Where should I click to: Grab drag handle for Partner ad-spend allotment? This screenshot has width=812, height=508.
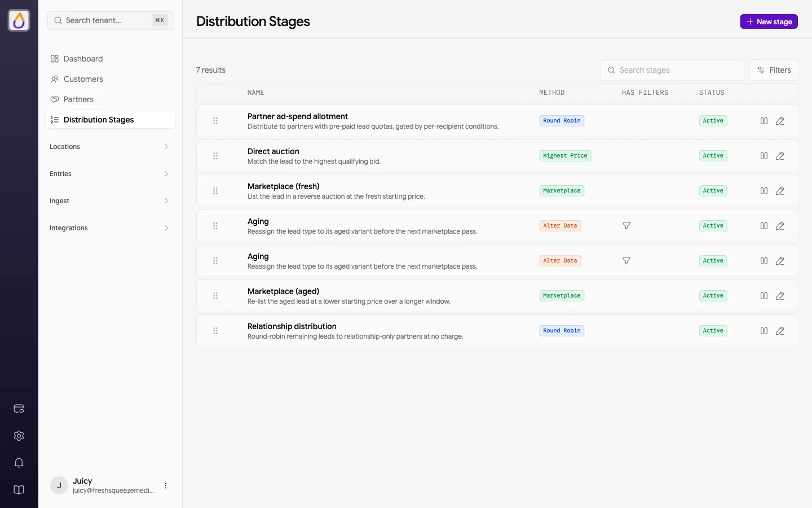(x=215, y=121)
